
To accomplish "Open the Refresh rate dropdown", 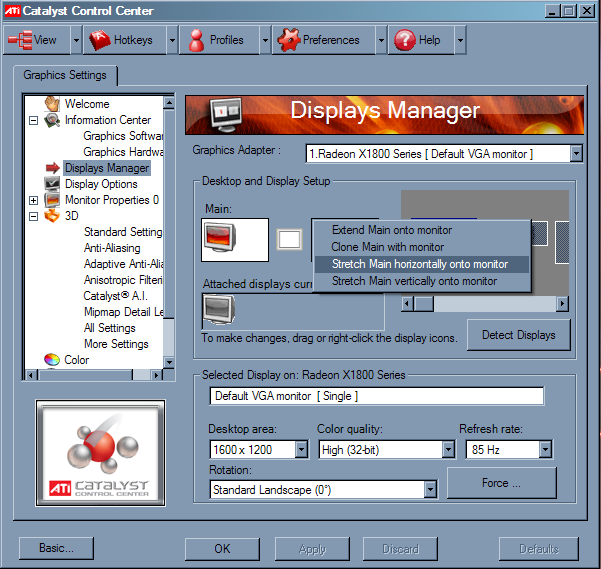I will [x=545, y=449].
